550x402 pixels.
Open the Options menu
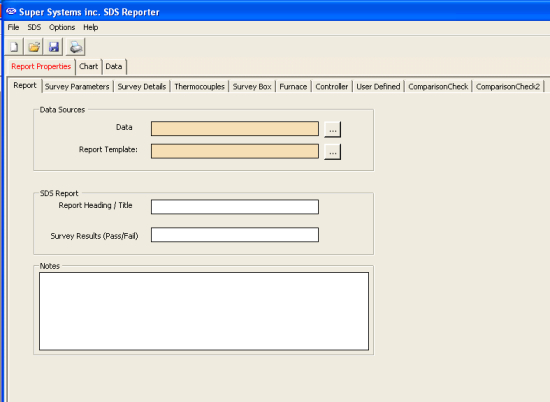point(62,27)
